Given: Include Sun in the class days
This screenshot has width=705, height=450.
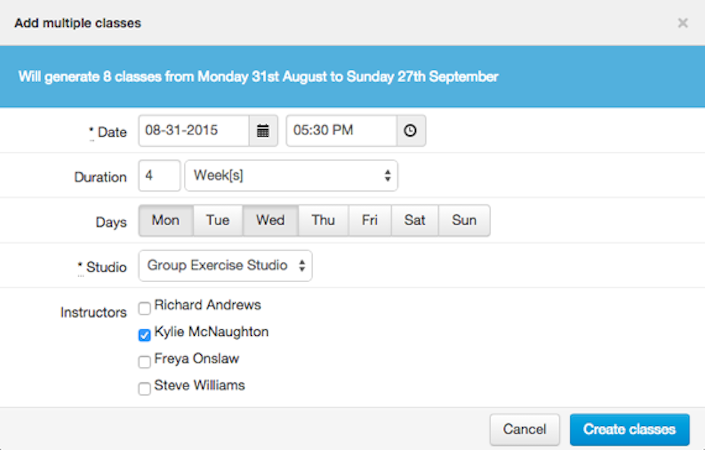Looking at the screenshot, I should coord(464,221).
